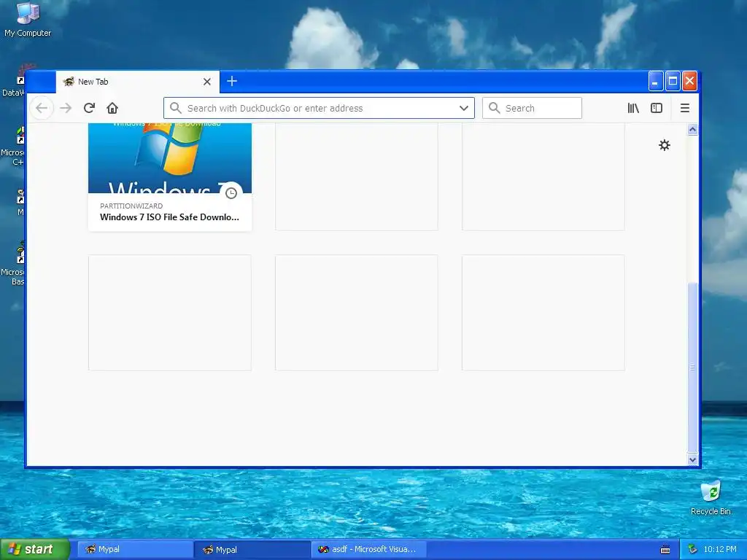The height and width of the screenshot is (560, 747).
Task: Switch to the first Mypal taskbar button
Action: coord(135,549)
